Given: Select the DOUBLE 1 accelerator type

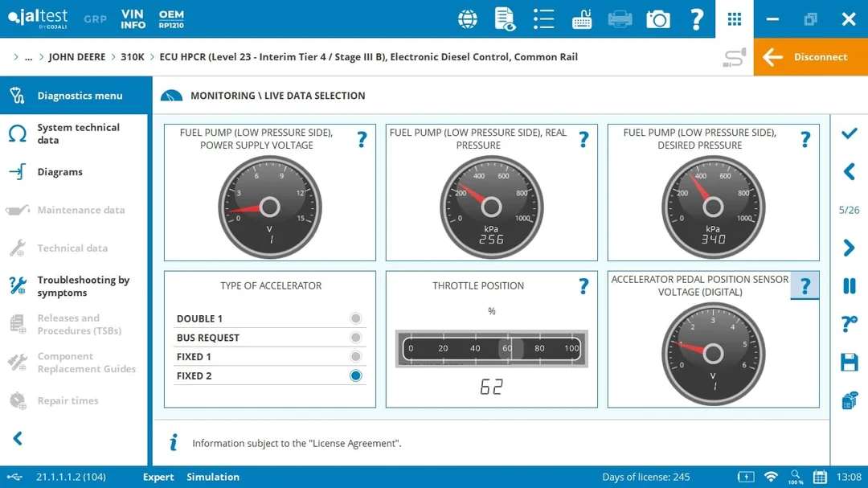Looking at the screenshot, I should pyautogui.click(x=355, y=318).
